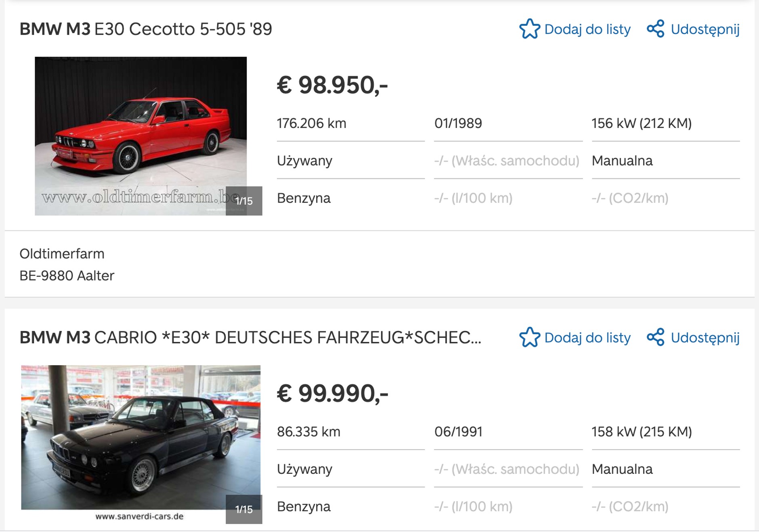This screenshot has height=532, width=759.
Task: Open the red BMW M3 photo thumbnail
Action: click(140, 133)
